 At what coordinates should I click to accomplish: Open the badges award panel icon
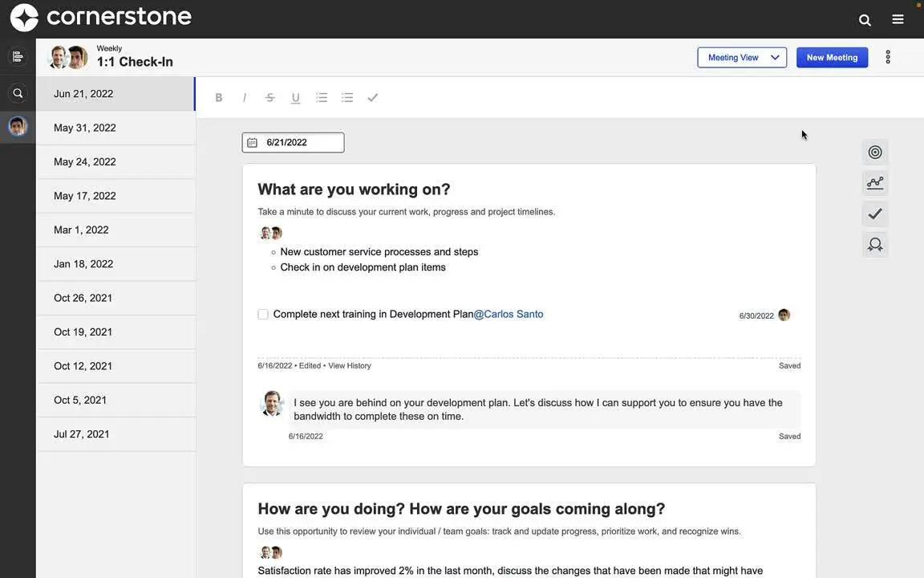(870, 243)
